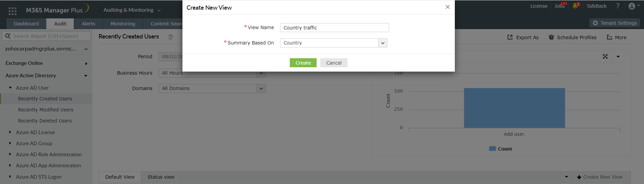Close the Create New View dialog
Image resolution: width=644 pixels, height=184 pixels.
tap(447, 7)
